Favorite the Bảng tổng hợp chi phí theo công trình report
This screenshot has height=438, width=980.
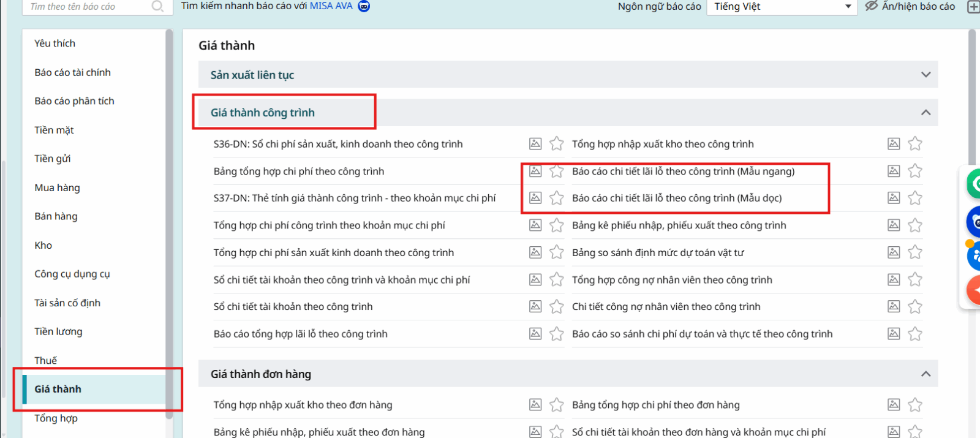[556, 171]
